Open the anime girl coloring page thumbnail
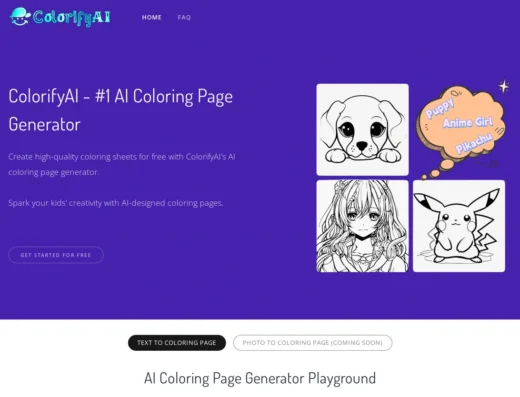The height and width of the screenshot is (397, 520). click(x=362, y=226)
